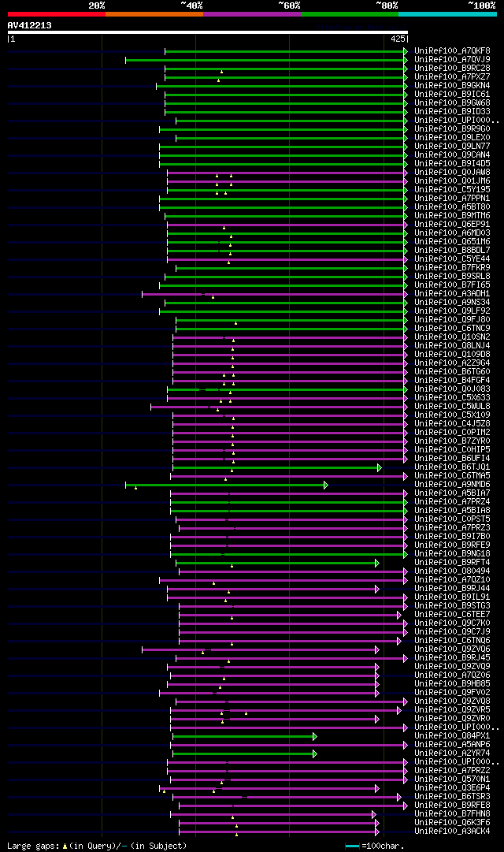The width and height of the screenshot is (504, 852).
Task: Click the UniRef100_Q84PX1 label
Action: point(452,736)
